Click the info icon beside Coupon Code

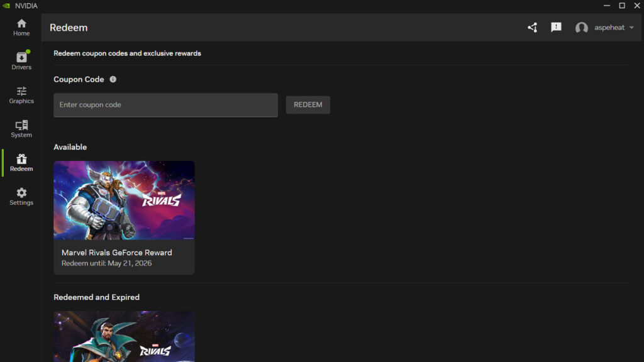(113, 79)
